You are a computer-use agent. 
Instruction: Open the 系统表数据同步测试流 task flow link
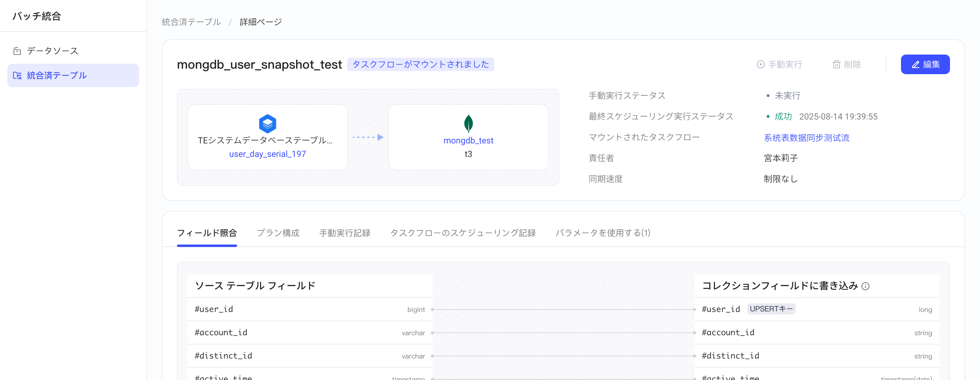807,138
